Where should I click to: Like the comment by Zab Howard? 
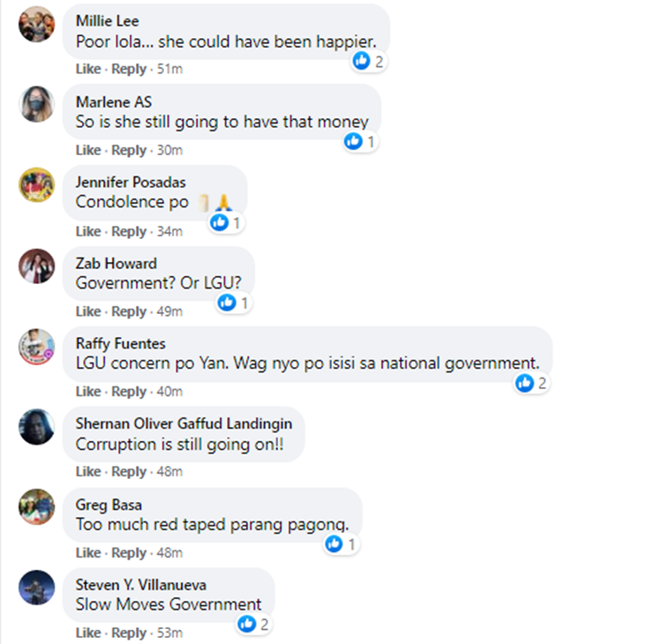[x=88, y=311]
